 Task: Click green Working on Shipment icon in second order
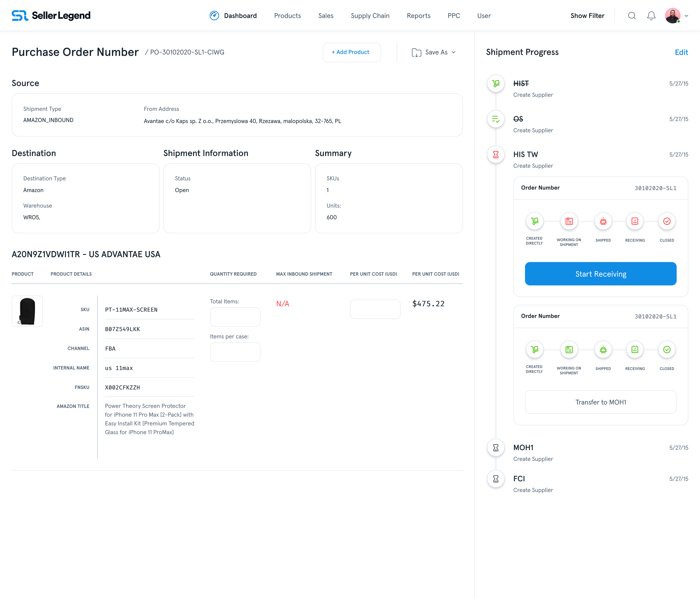(569, 350)
